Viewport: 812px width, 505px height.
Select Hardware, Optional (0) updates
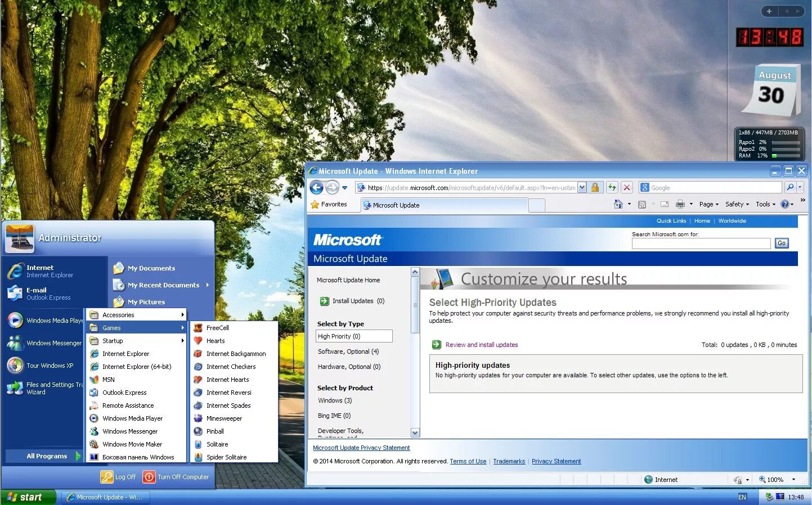(349, 367)
